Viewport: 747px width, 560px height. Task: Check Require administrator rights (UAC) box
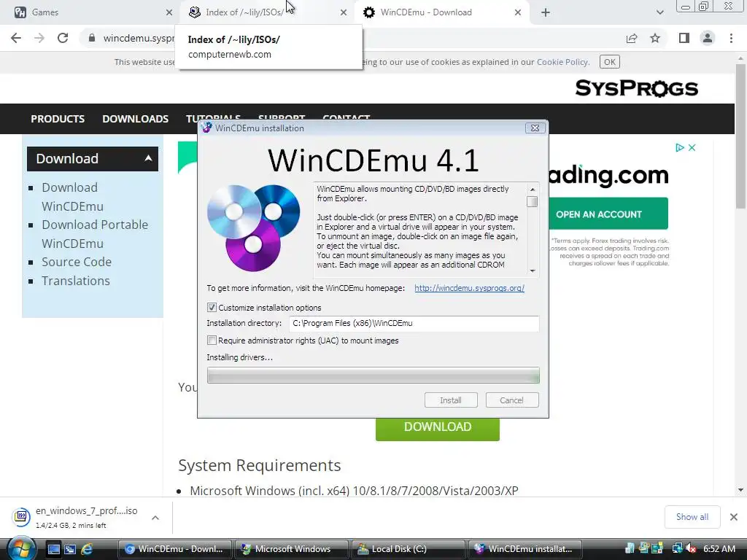212,341
